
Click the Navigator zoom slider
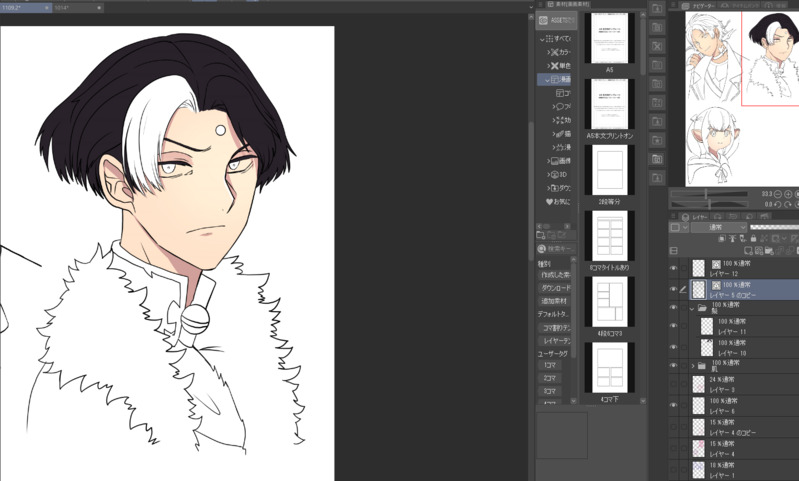[x=709, y=194]
